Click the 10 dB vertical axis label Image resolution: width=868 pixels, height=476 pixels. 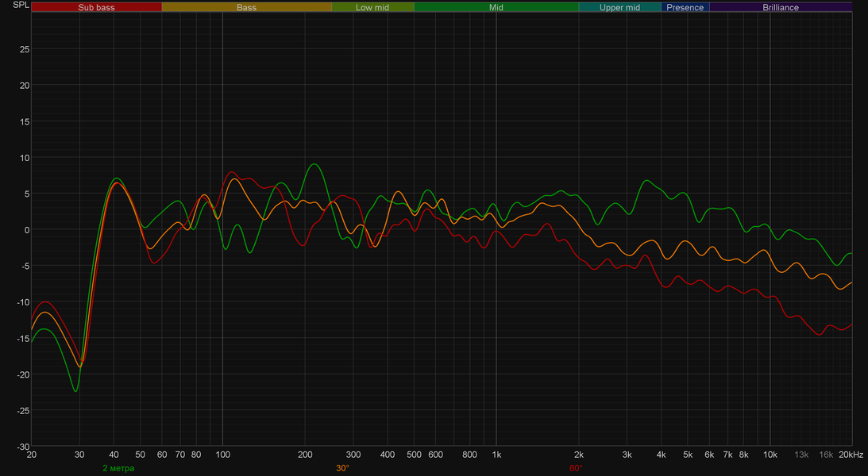point(25,158)
